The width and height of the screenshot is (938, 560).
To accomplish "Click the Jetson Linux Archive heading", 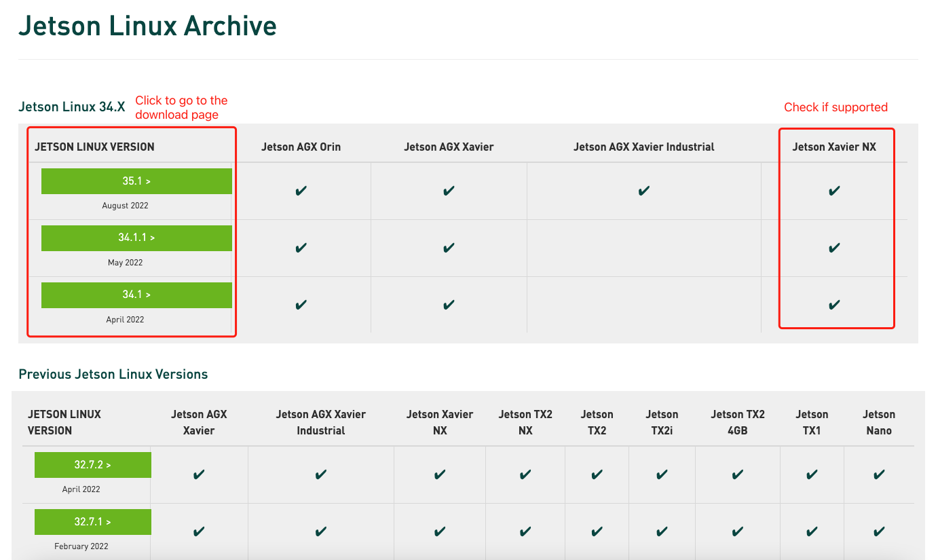I will [147, 26].
